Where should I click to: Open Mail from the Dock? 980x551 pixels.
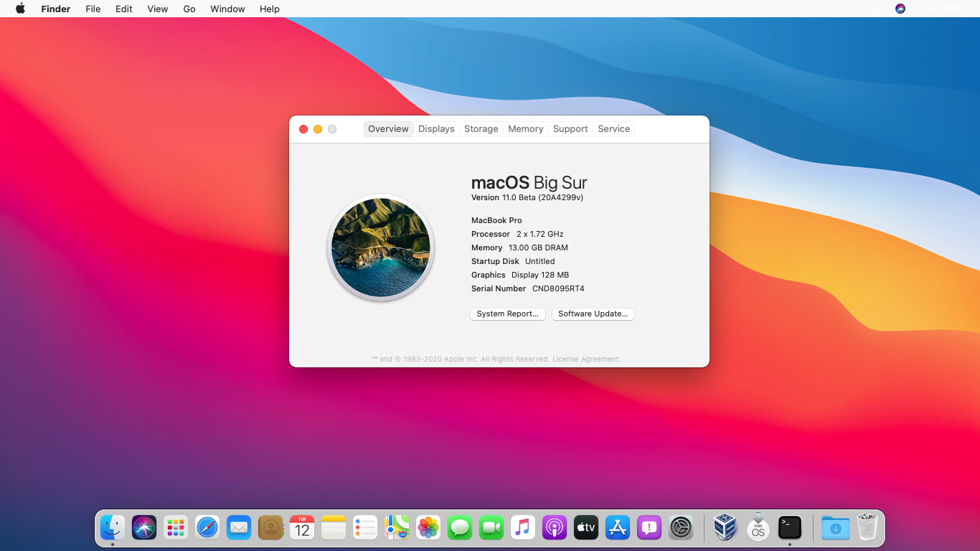pos(239,528)
